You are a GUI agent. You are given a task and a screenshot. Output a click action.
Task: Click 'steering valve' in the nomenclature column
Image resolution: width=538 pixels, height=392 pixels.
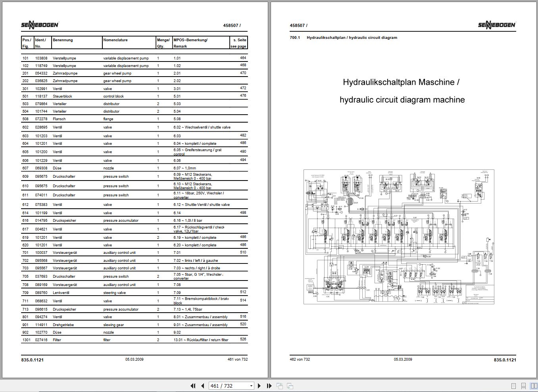click(115, 293)
